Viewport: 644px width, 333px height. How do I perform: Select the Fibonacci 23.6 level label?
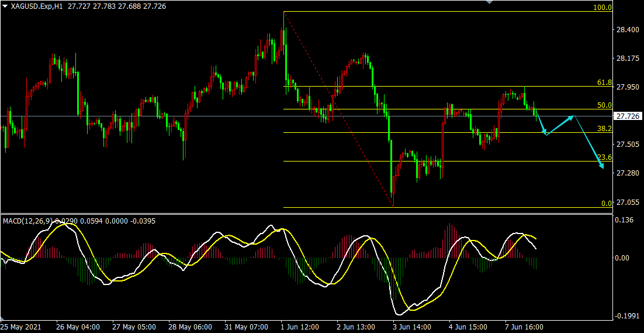pyautogui.click(x=604, y=157)
